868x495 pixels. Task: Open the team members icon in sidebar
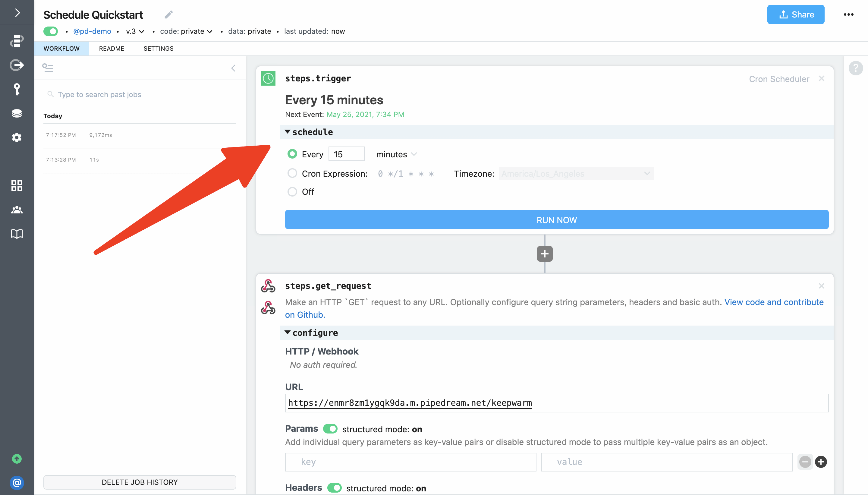(17, 210)
